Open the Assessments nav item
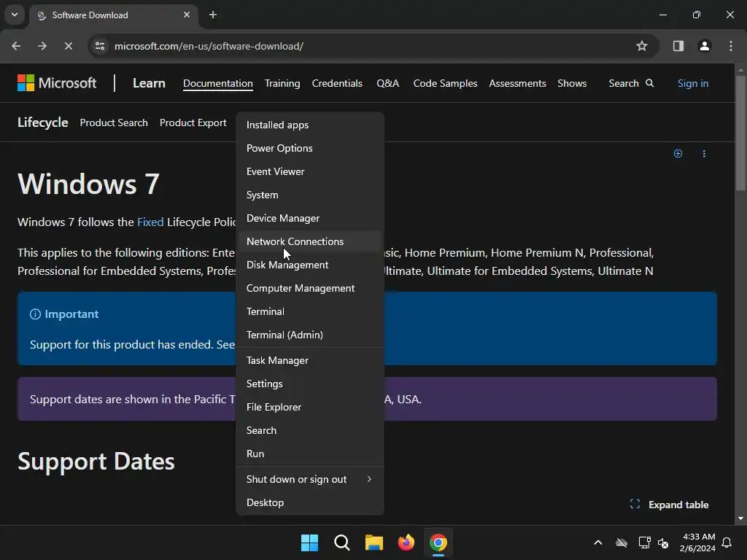The image size is (747, 560). click(517, 83)
